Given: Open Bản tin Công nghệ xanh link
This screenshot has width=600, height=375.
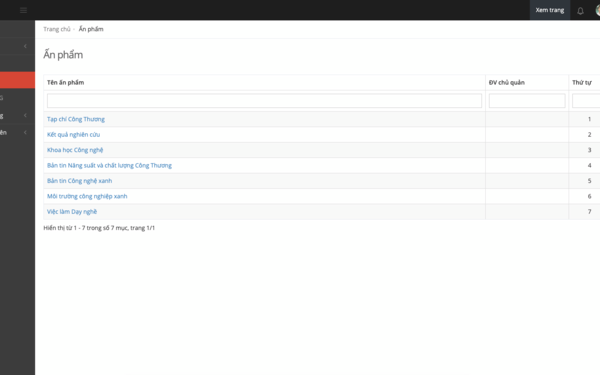Looking at the screenshot, I should point(80,181).
